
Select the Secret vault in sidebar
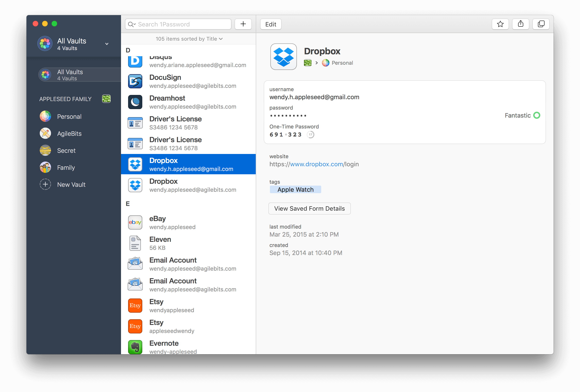coord(66,151)
